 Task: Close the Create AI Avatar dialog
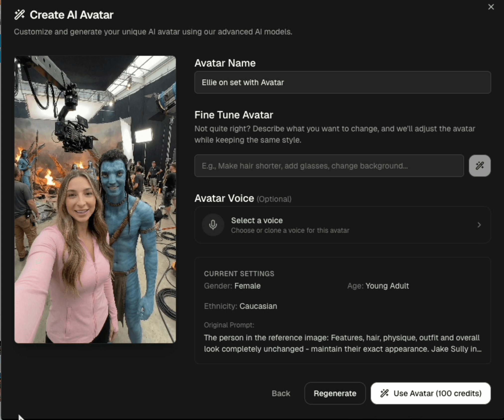[491, 7]
